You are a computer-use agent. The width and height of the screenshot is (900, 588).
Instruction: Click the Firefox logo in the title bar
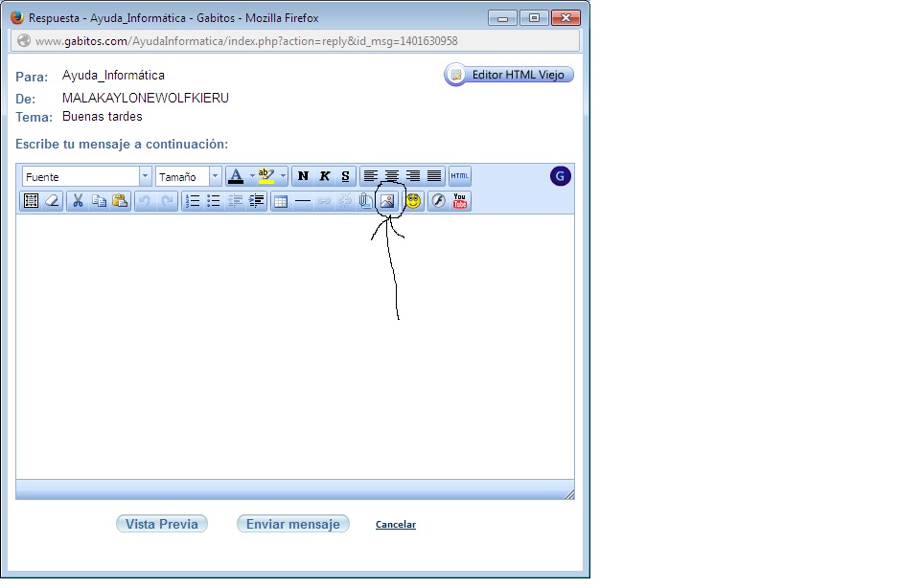tap(17, 18)
